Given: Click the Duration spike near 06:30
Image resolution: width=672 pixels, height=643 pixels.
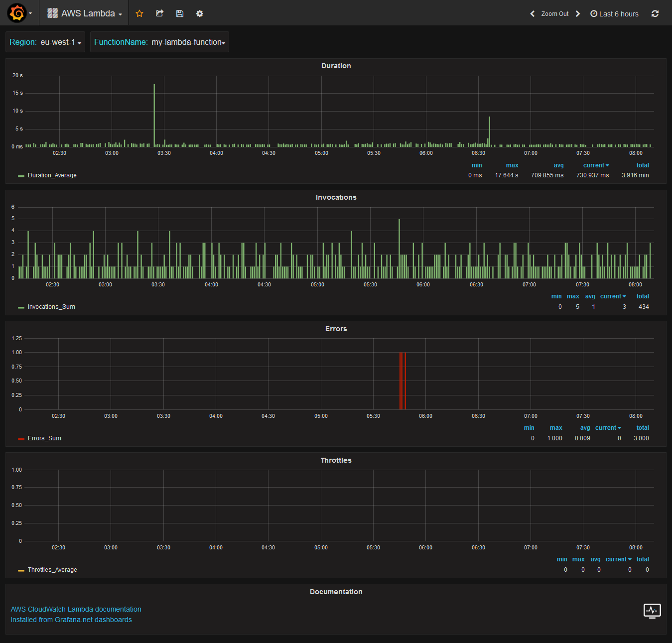Looking at the screenshot, I should (489, 131).
